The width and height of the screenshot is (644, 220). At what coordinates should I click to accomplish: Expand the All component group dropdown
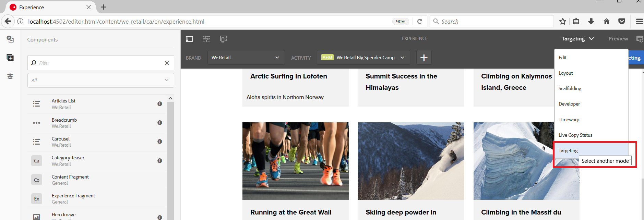click(x=100, y=81)
